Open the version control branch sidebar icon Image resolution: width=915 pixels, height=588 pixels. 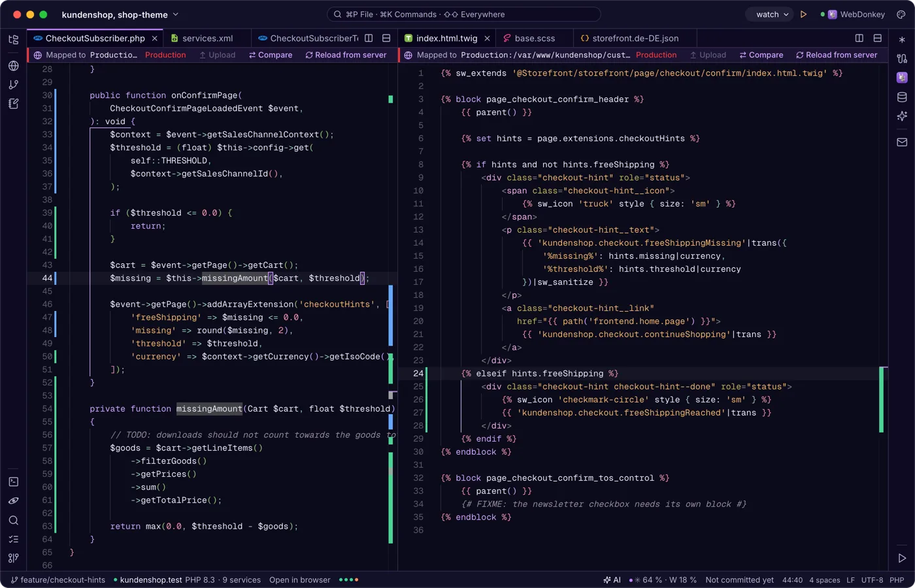(14, 85)
